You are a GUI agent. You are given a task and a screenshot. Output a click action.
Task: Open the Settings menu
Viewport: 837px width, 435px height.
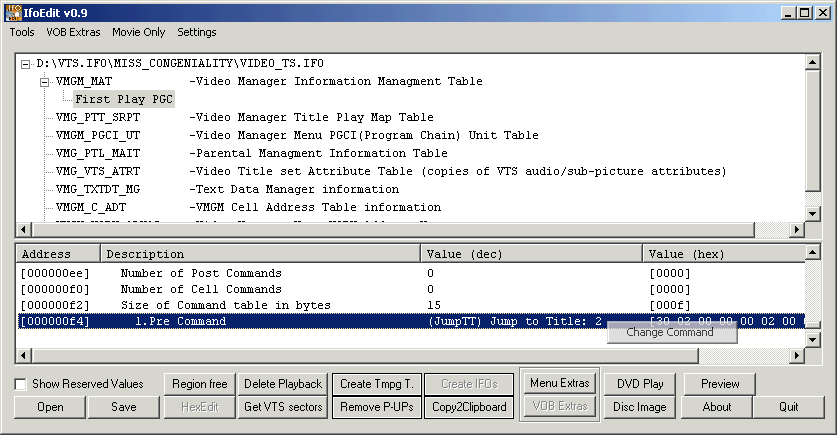point(197,32)
